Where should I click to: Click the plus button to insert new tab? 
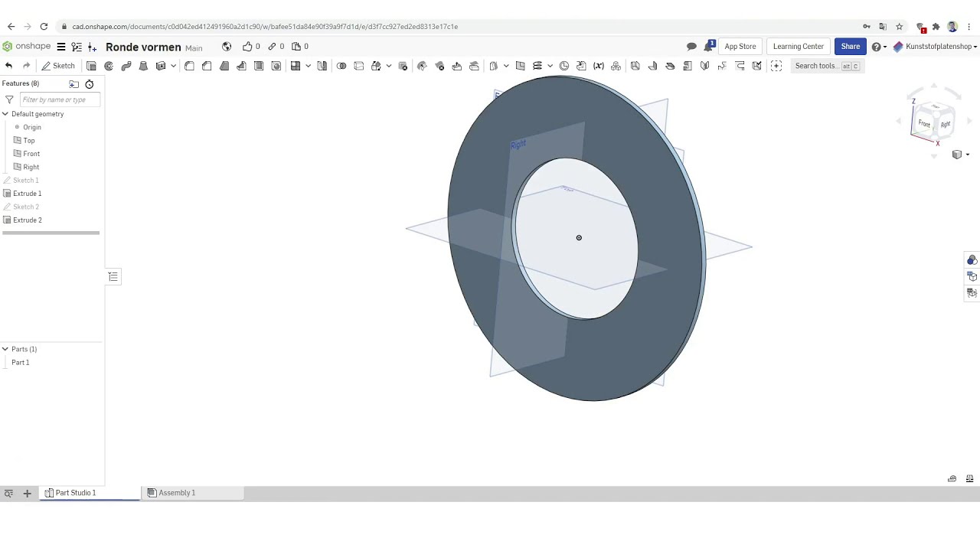pyautogui.click(x=27, y=494)
